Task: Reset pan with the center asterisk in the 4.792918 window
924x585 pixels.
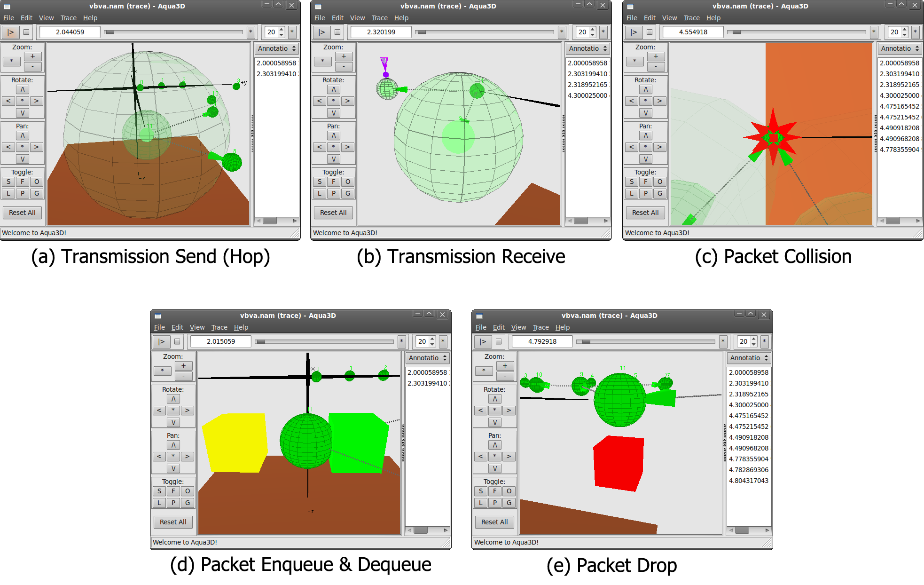Action: click(494, 457)
